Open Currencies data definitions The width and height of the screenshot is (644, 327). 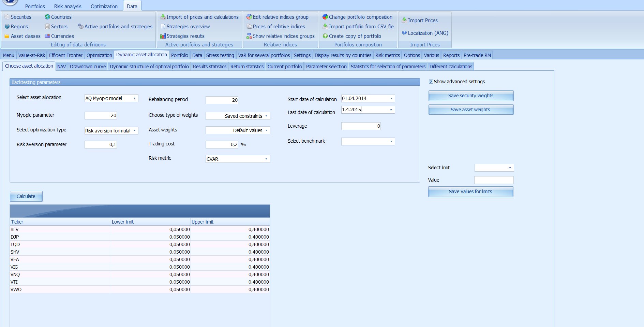(x=59, y=36)
